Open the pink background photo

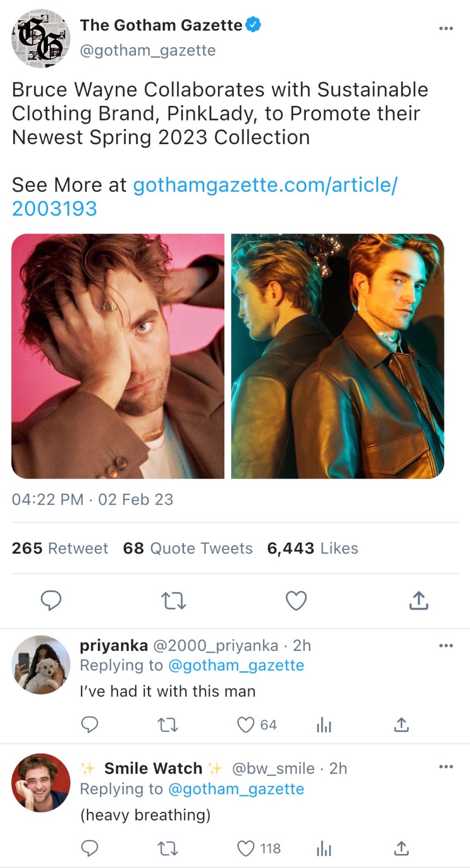(118, 356)
